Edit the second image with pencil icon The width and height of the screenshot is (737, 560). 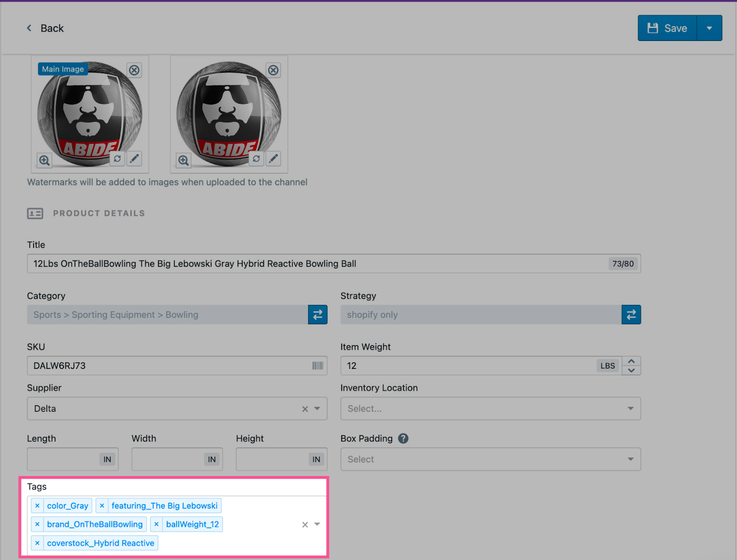point(273,158)
